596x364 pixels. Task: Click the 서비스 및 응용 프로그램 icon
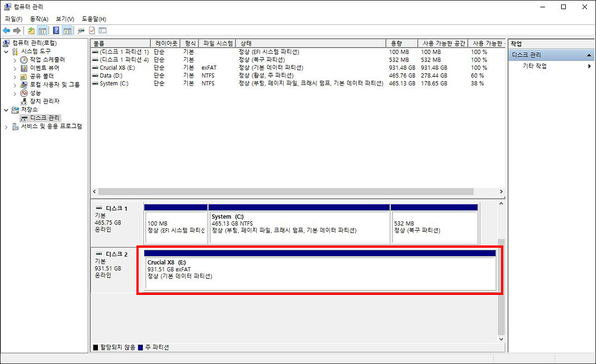click(15, 126)
